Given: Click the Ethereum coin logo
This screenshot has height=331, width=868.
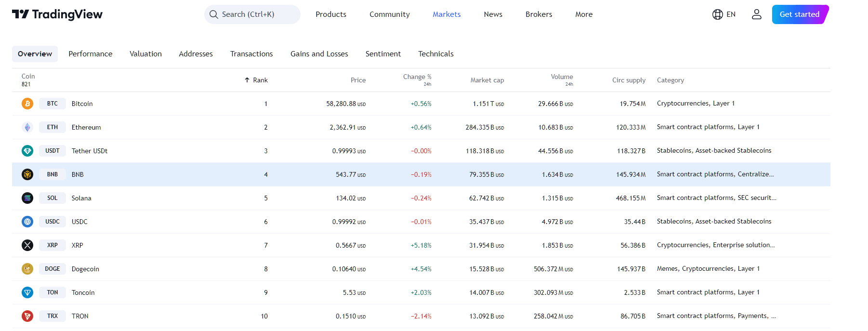Looking at the screenshot, I should click(x=27, y=127).
